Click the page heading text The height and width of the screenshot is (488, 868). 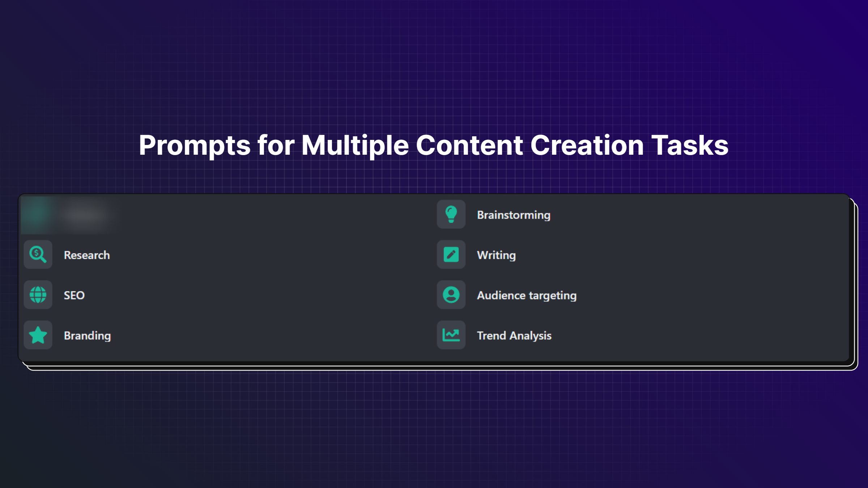point(434,145)
